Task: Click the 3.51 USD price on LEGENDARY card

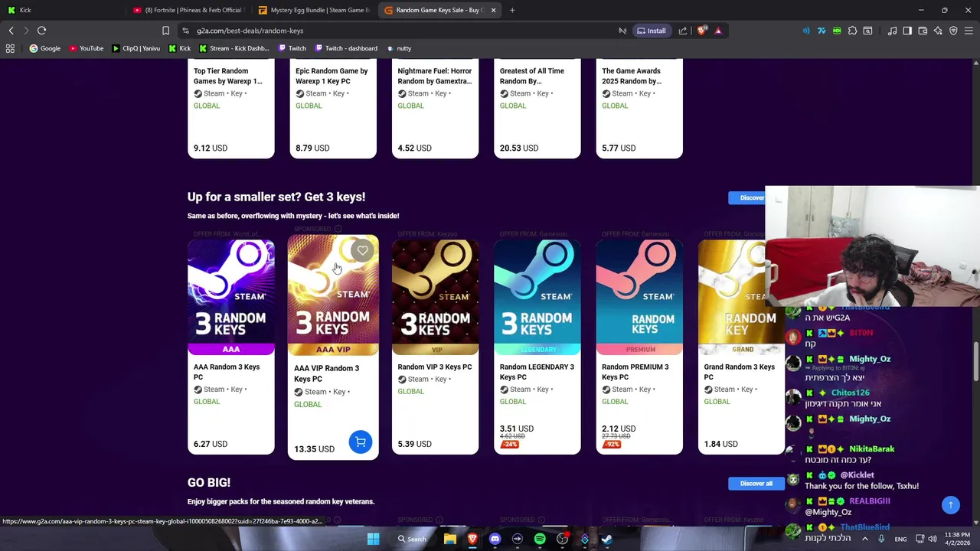Action: coord(517,429)
